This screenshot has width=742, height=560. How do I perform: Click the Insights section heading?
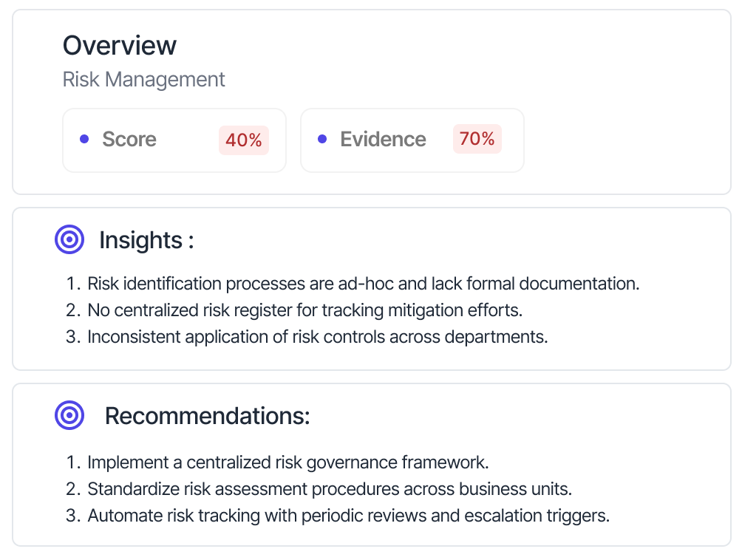pyautogui.click(x=146, y=240)
